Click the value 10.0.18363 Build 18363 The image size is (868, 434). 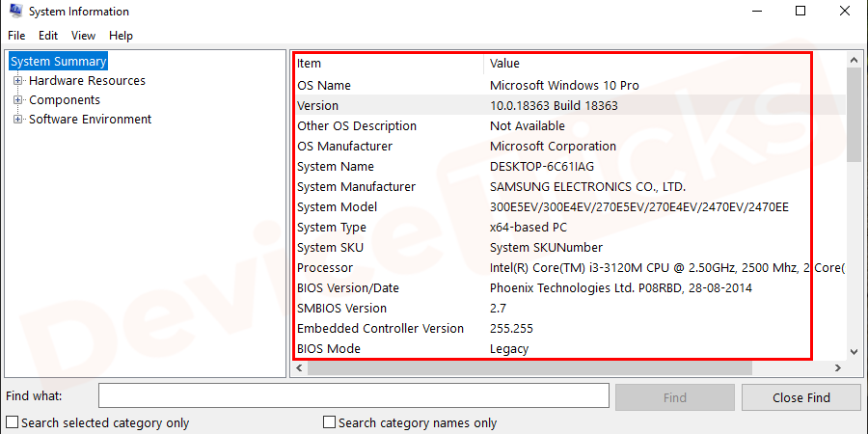tap(555, 106)
